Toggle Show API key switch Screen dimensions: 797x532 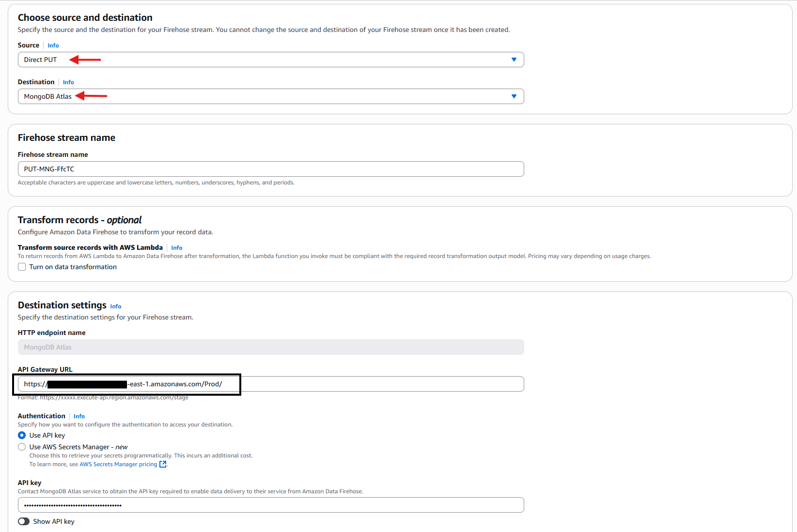(23, 521)
